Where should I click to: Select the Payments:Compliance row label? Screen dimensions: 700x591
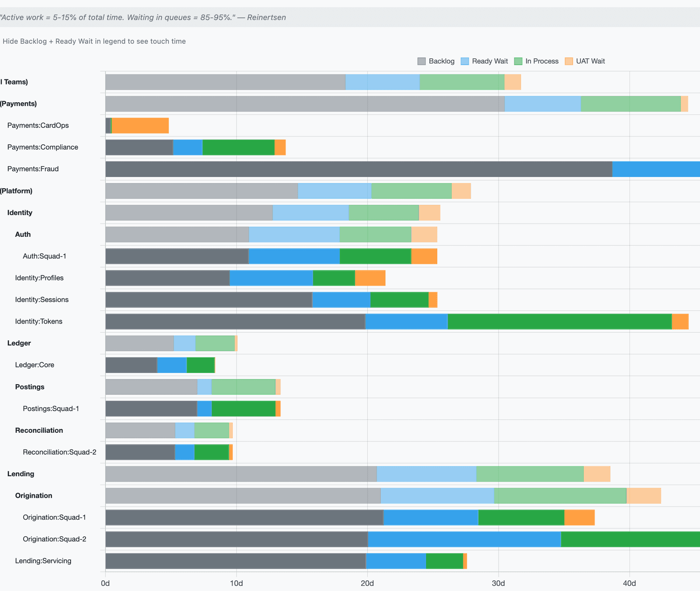point(43,147)
